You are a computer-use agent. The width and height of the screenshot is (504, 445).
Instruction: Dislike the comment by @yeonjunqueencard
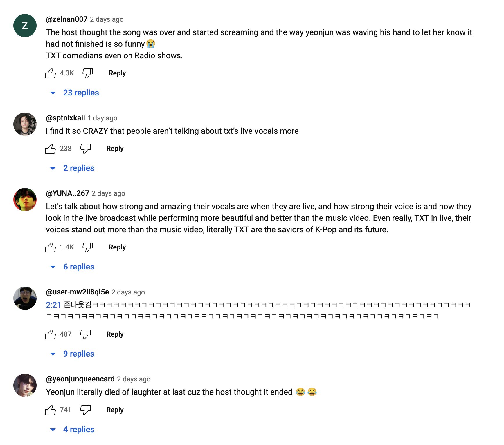(85, 410)
